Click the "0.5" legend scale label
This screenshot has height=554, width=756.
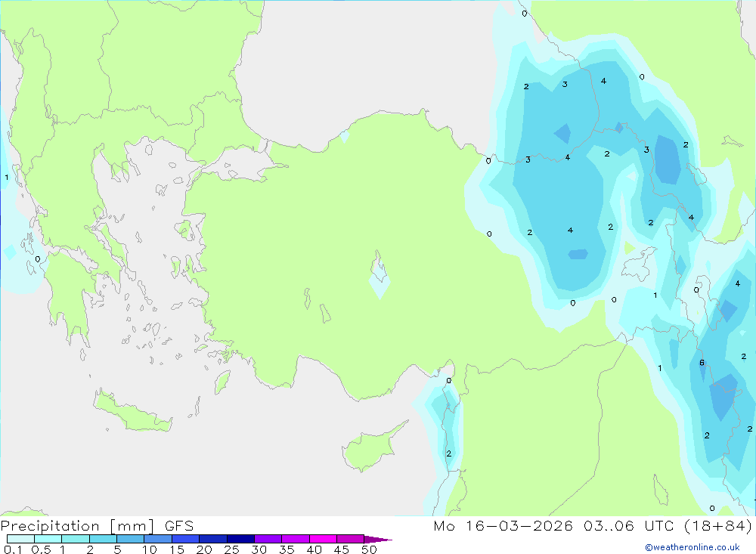click(x=41, y=549)
